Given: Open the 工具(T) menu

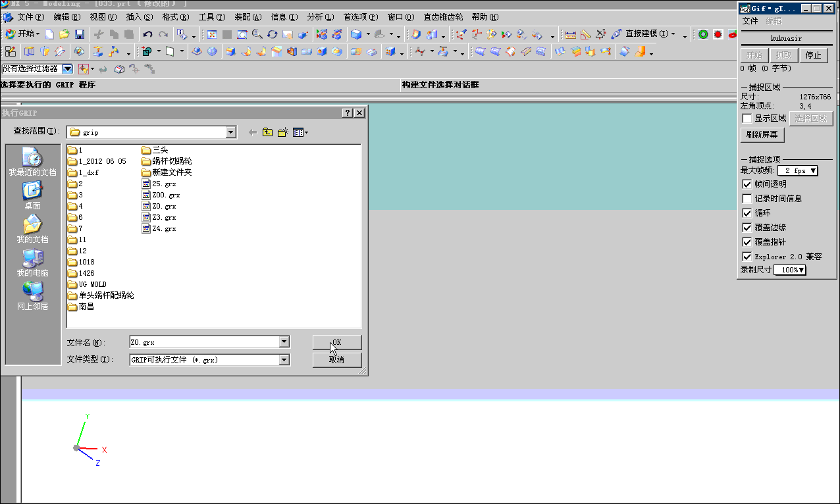Looking at the screenshot, I should point(211,17).
